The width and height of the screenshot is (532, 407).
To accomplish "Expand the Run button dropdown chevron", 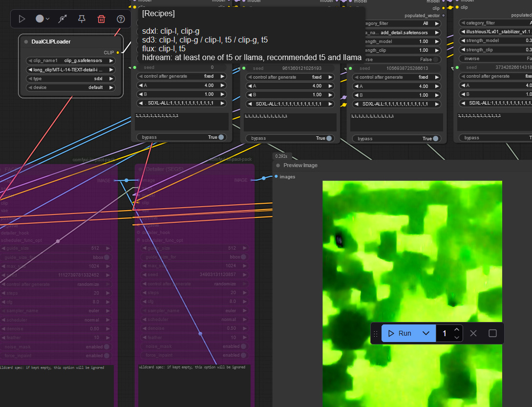I will point(426,333).
